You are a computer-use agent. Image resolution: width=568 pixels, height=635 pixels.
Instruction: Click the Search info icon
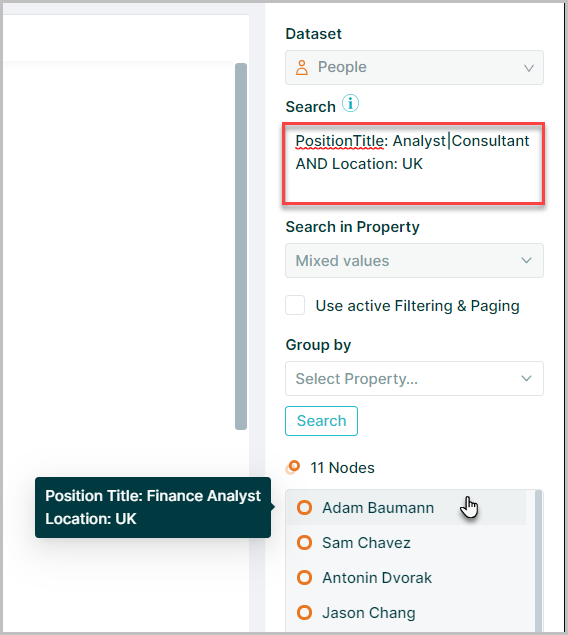point(350,103)
